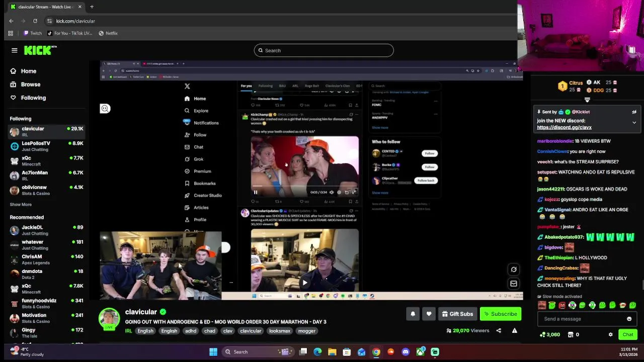Viewport: 644px width, 362px height.
Task: Click the crossed-circle overlay icon on video
Action: 514,269
